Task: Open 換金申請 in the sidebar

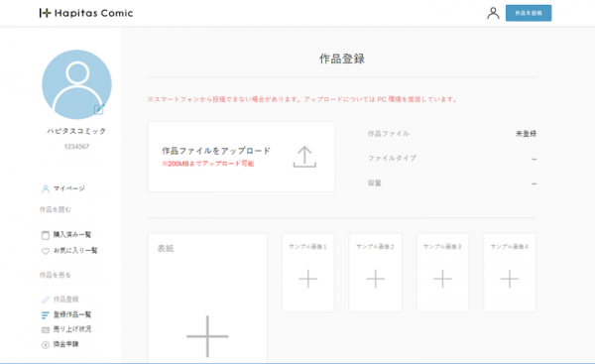Action: 65,344
